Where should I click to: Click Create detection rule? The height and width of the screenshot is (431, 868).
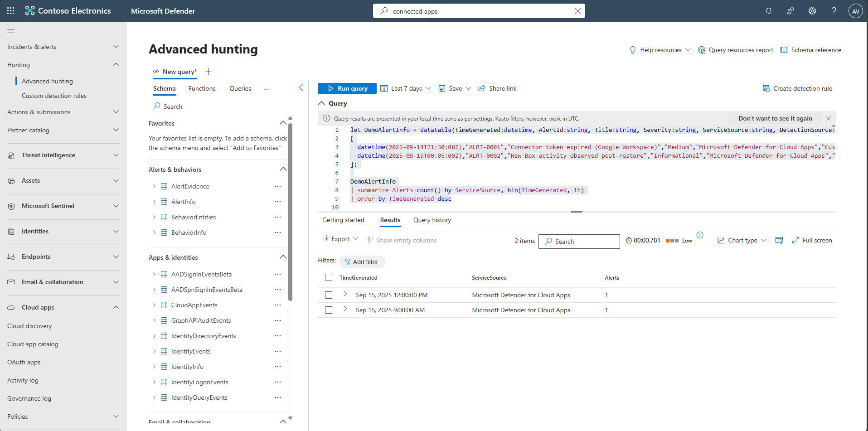coord(798,88)
